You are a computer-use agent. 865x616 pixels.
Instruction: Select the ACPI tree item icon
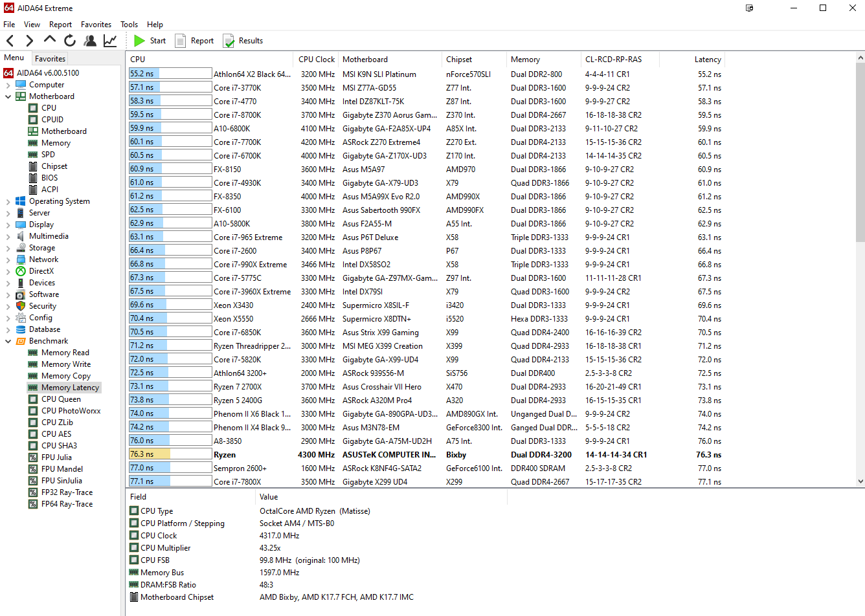click(33, 190)
